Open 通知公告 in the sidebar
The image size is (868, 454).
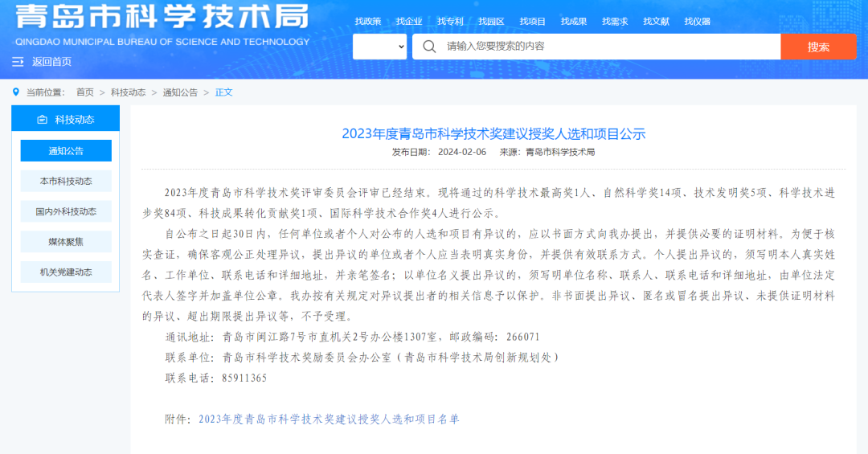(x=66, y=151)
